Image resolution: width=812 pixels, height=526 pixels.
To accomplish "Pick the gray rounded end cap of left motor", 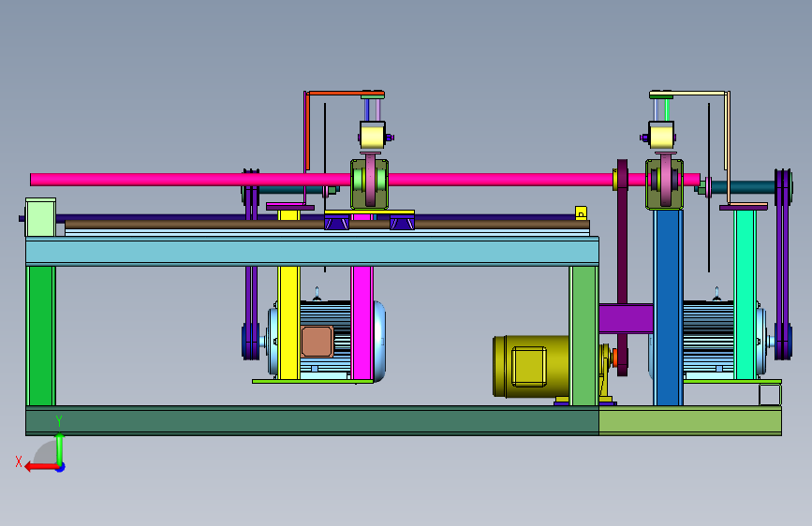I will (x=379, y=342).
